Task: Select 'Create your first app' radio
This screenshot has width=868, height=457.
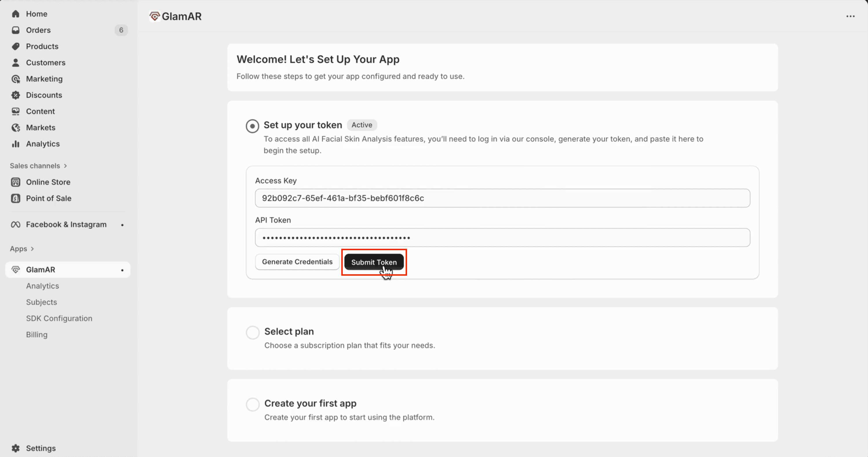Action: [x=252, y=404]
